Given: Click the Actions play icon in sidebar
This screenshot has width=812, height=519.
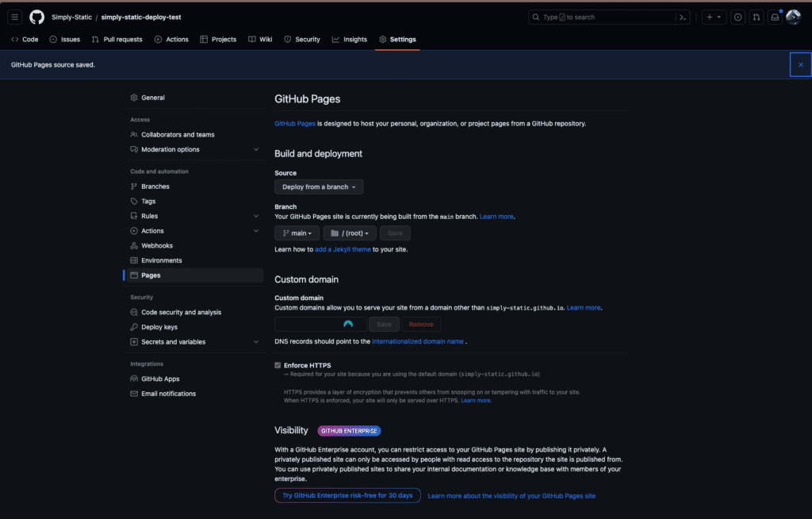Looking at the screenshot, I should [x=134, y=231].
